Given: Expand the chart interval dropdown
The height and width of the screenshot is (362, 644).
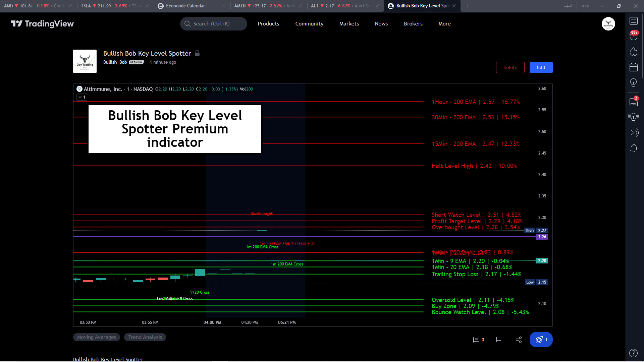Looking at the screenshot, I should pos(82,97).
